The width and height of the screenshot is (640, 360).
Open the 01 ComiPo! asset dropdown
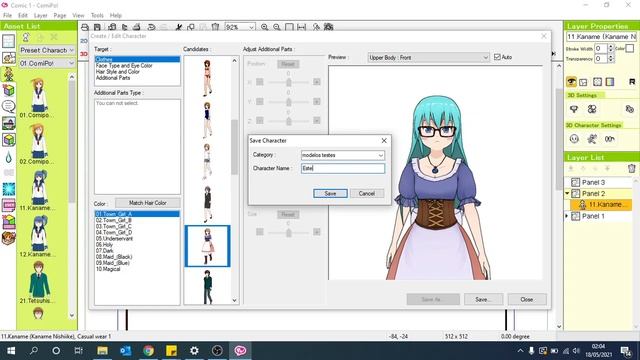[47, 64]
